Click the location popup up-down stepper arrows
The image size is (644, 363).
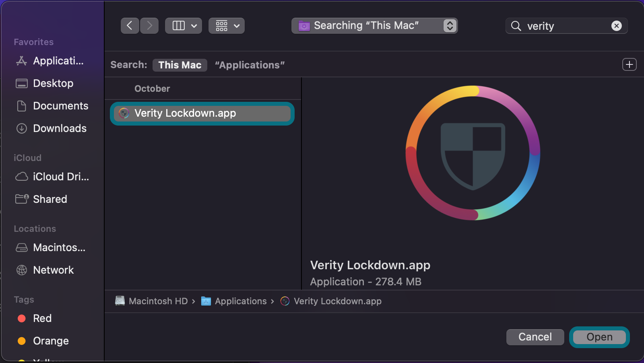click(x=450, y=26)
